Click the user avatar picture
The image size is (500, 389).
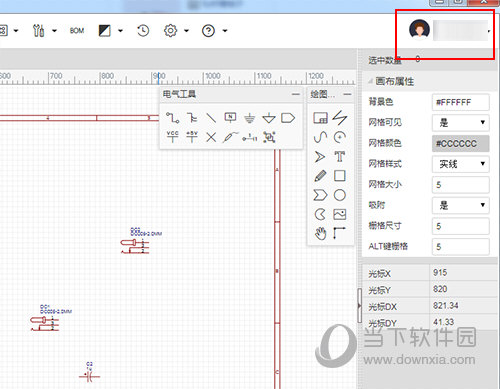[419, 29]
